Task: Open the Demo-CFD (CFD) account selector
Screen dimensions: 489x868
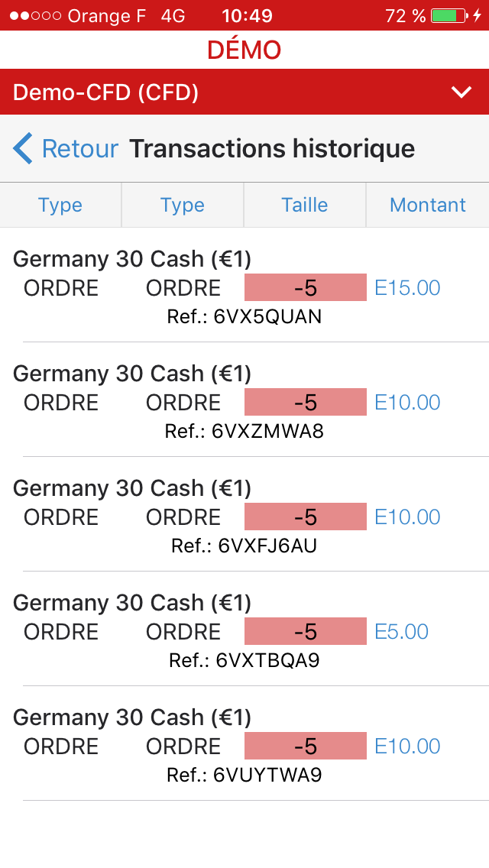Action: pos(106,92)
